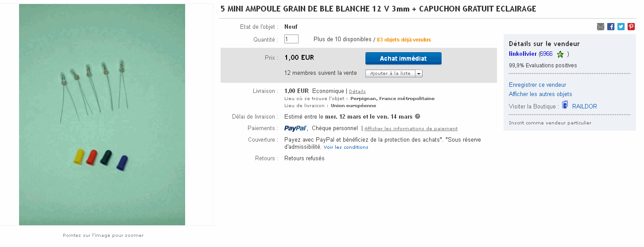Open the Voir les conditions link
Screen dimensions: 644x247
coord(345,147)
